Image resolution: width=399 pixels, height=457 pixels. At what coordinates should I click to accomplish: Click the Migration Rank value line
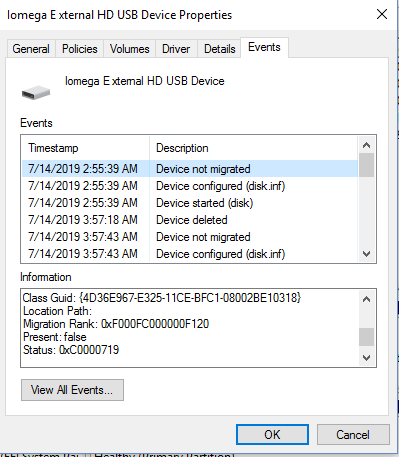click(x=116, y=324)
